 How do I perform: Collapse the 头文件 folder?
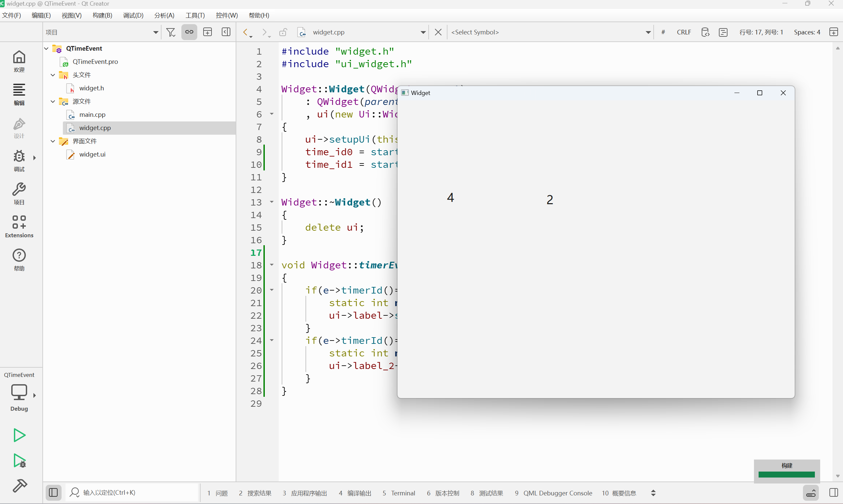pyautogui.click(x=53, y=75)
